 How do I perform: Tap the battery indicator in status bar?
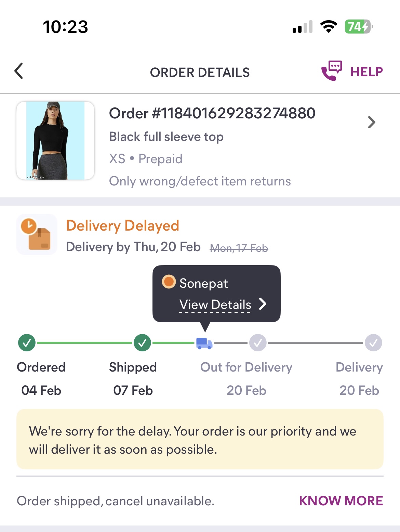click(x=359, y=27)
